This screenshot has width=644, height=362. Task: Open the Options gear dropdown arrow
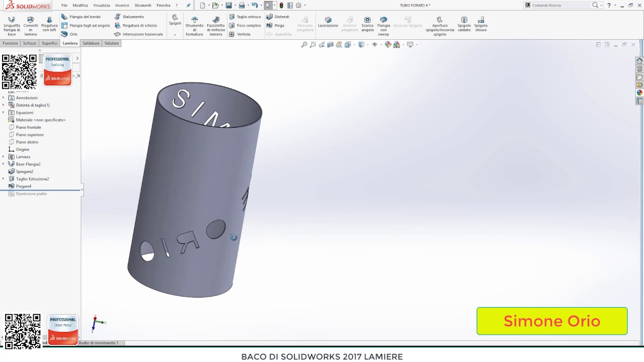[x=305, y=5]
